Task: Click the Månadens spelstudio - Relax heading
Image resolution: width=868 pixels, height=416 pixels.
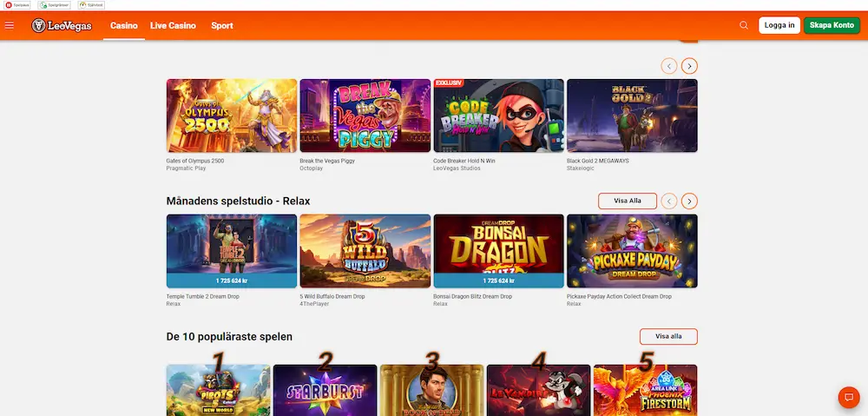Action: point(238,201)
